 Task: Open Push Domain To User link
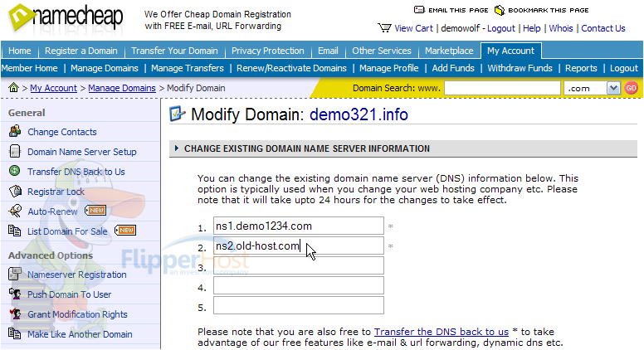70,294
